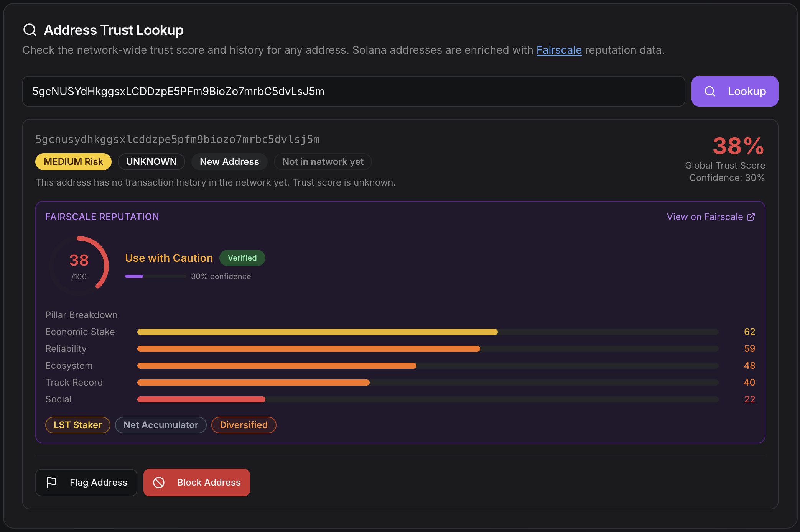
Task: Click the Track Record progress bar
Action: 428,383
